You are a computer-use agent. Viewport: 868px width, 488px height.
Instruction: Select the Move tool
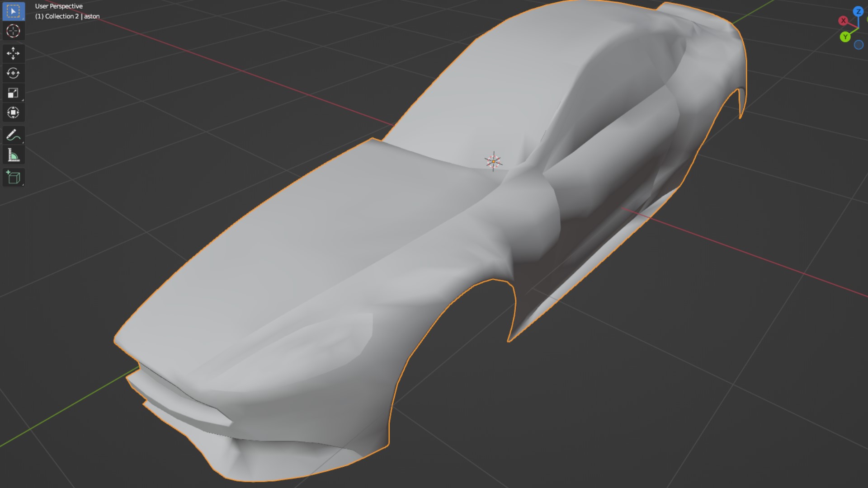[x=13, y=53]
